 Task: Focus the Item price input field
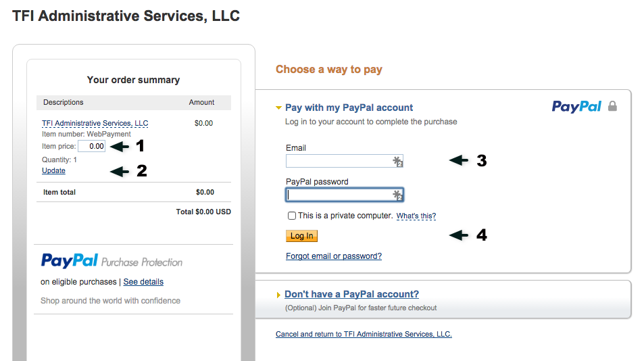point(92,146)
